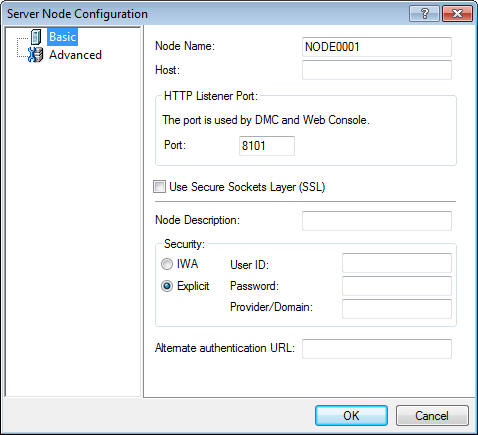The image size is (478, 435).
Task: Click the User ID input field
Action: coord(397,263)
